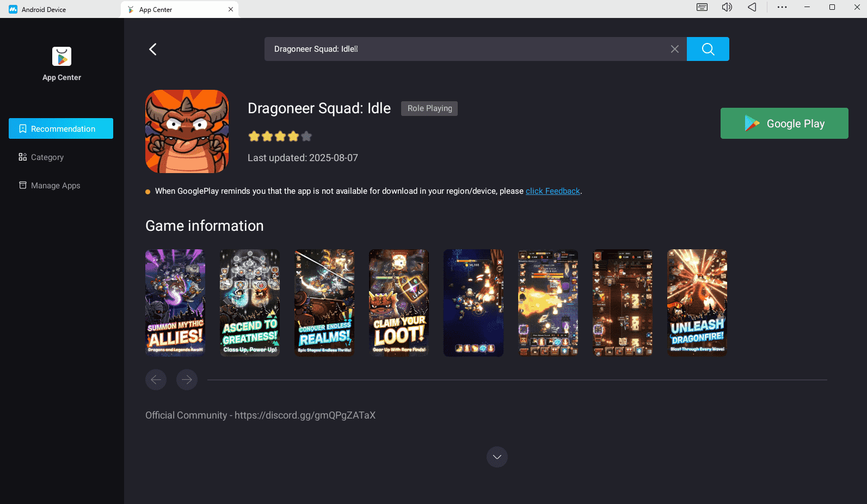The width and height of the screenshot is (867, 504).
Task: Click the blue magnifier search button
Action: pos(708,49)
